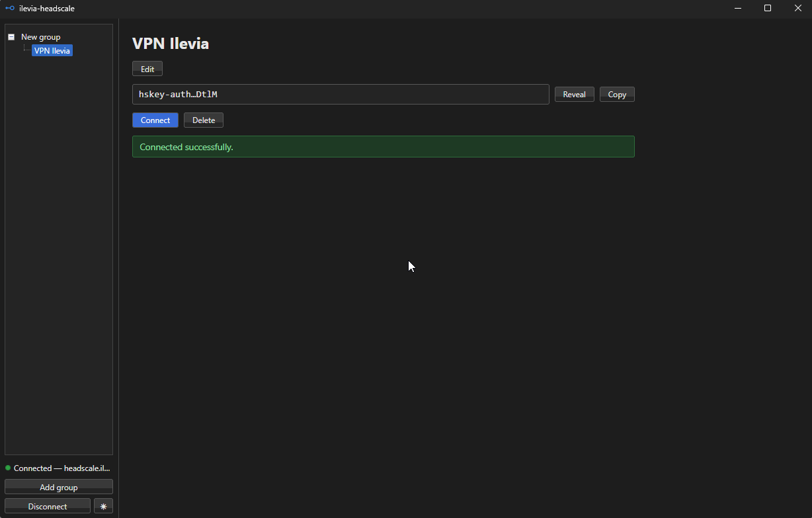812x518 pixels.
Task: Collapse the New group tree node
Action: pyautogui.click(x=11, y=37)
